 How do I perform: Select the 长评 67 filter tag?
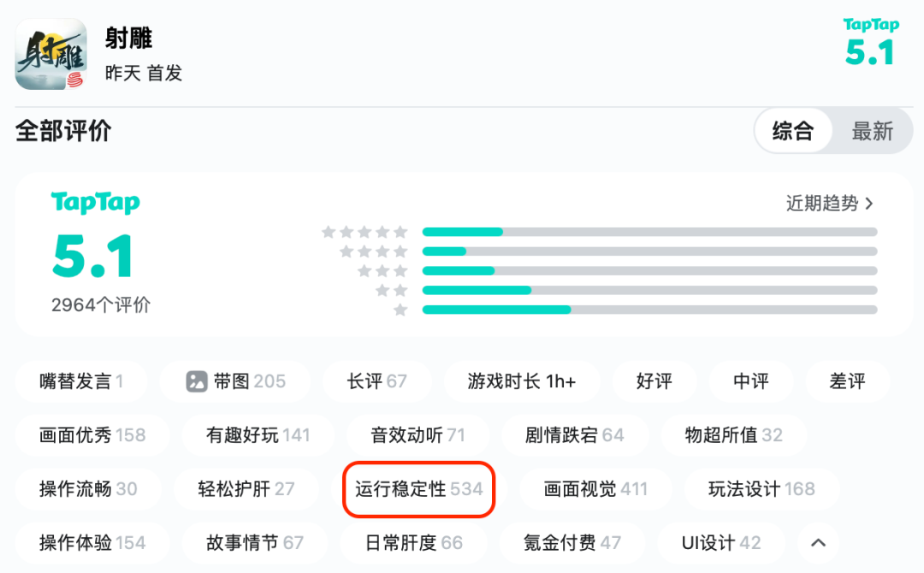tap(376, 381)
